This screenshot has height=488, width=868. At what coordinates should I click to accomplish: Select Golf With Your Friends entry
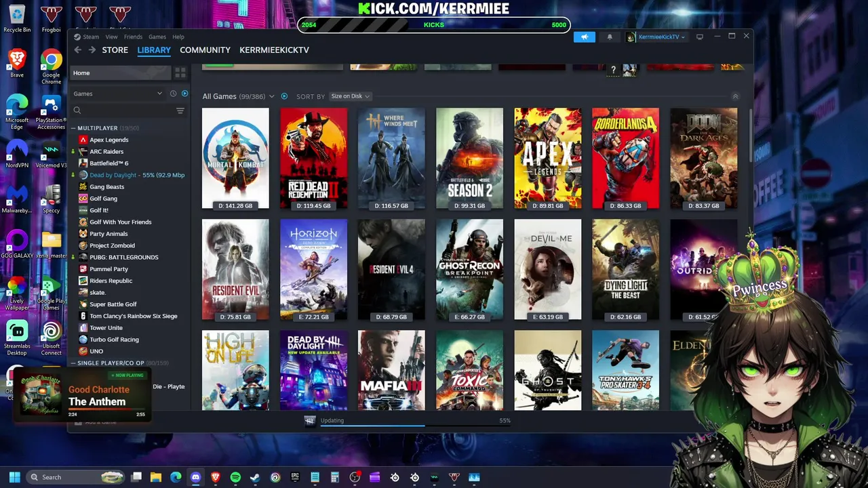(x=120, y=222)
